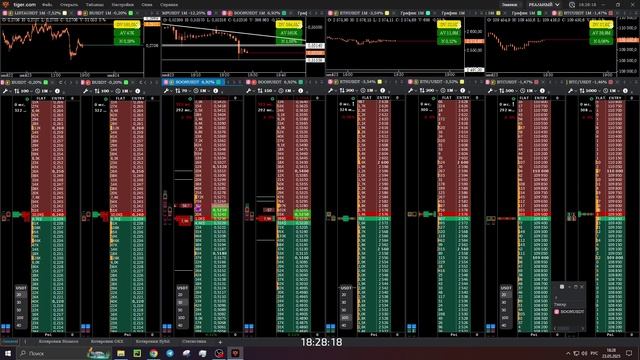Screen dimensions: 640x360
Task: Open the Таблицы menu
Action: coord(95,4)
